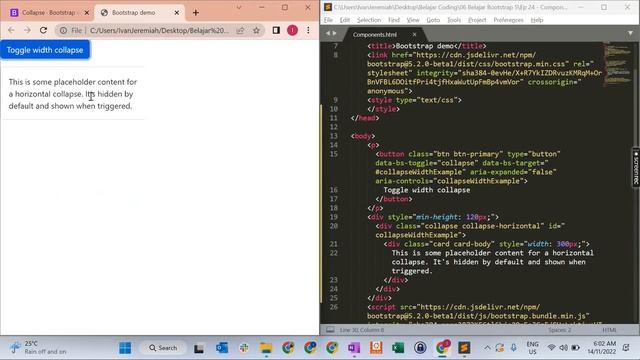640x360 pixels.
Task: Go forward in Chrome browser
Action: pos(27,30)
